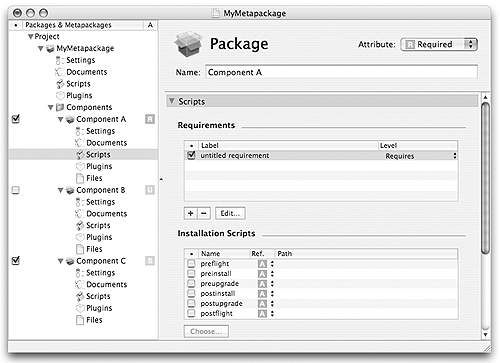Select Scripts under Component C
Screen dimensions: 500x363
tap(98, 296)
